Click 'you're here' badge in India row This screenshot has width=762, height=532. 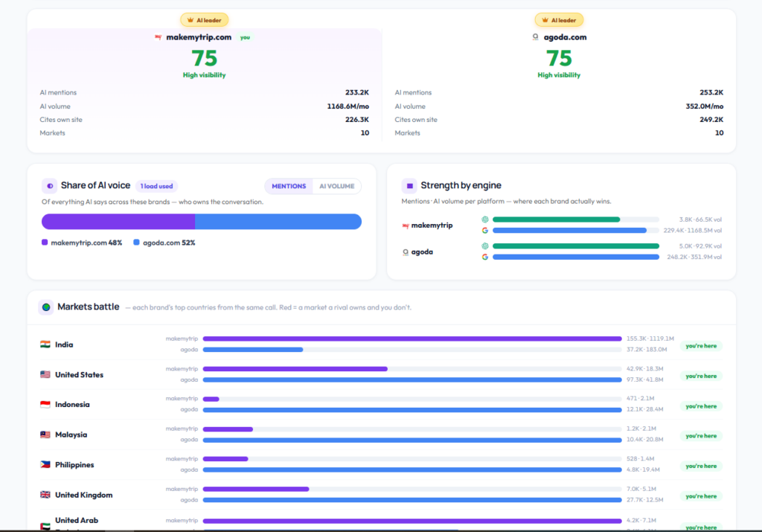pos(701,346)
